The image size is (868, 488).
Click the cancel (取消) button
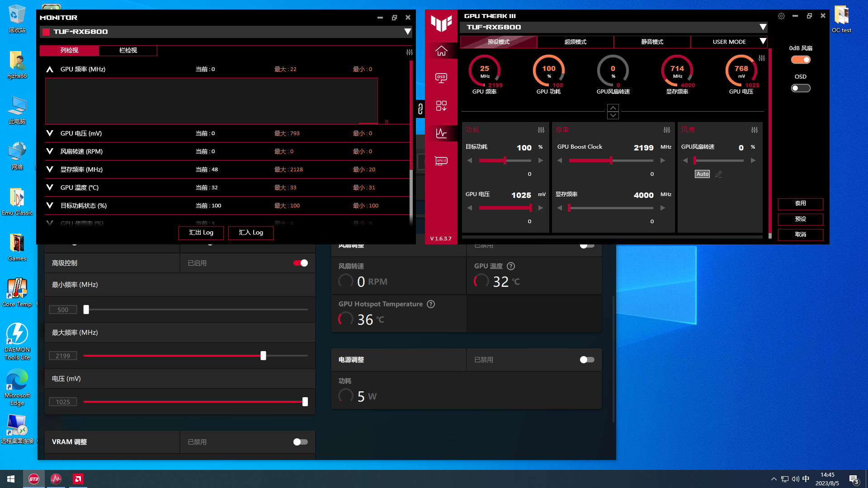[x=801, y=235]
